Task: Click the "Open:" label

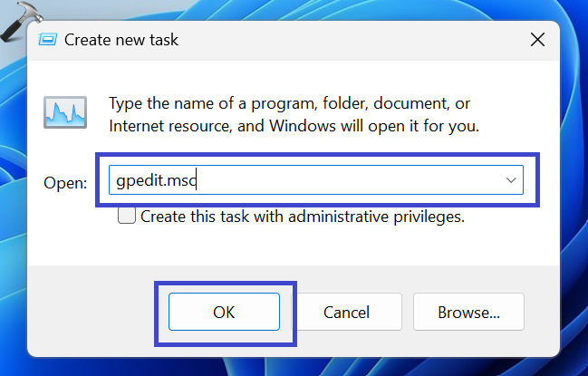Action: click(65, 182)
